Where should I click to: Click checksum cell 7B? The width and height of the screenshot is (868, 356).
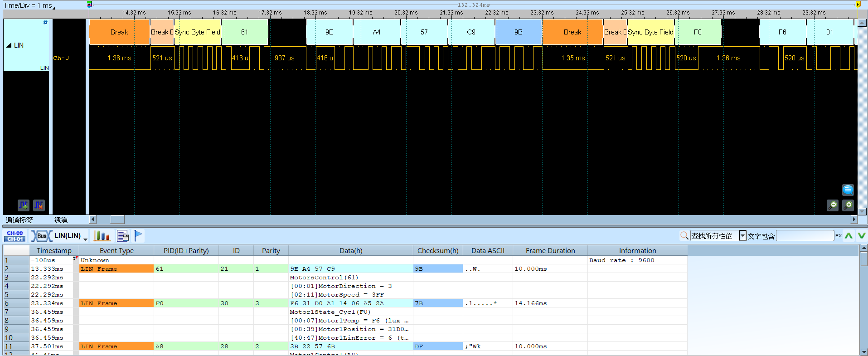[x=438, y=303]
